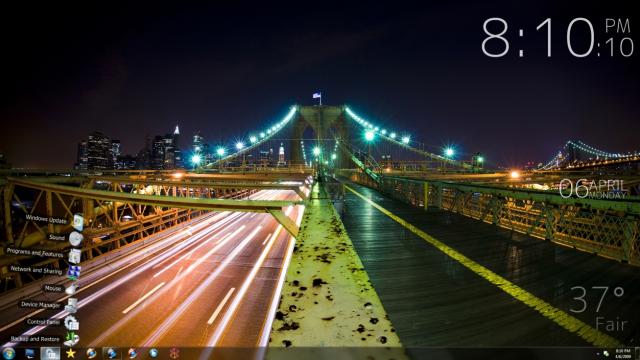Click the network tray icon
This screenshot has height=360, width=640.
(606, 353)
